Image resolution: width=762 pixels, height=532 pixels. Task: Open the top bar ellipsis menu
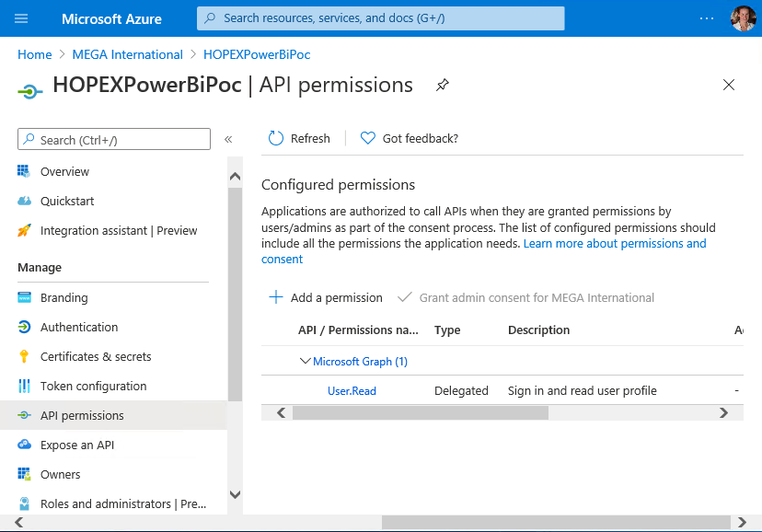click(707, 18)
